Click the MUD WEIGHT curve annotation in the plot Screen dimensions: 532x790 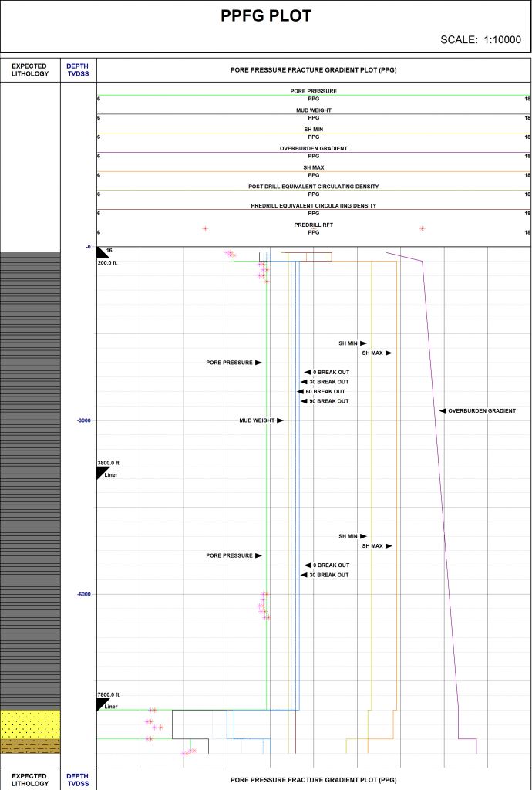[x=257, y=420]
